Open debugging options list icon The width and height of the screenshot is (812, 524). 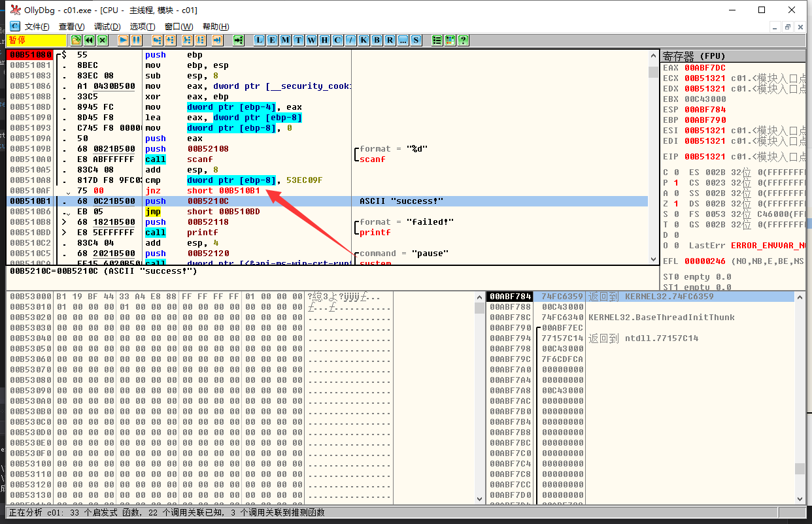pos(437,40)
